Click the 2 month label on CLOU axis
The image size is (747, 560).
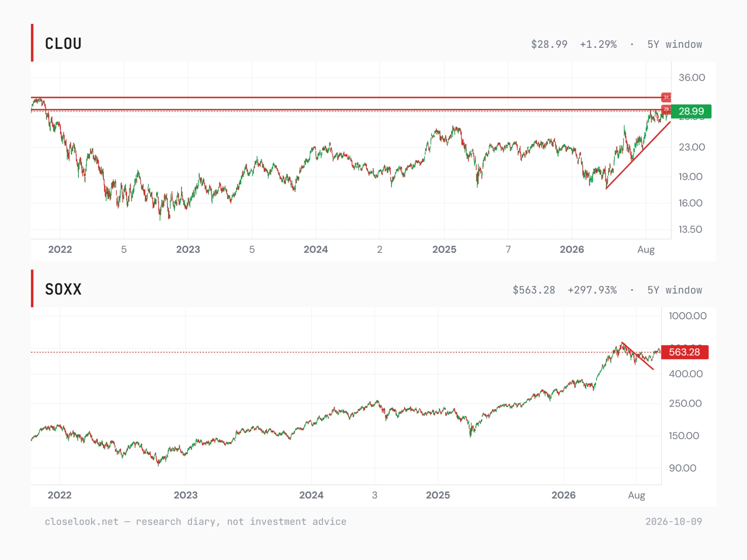(379, 249)
